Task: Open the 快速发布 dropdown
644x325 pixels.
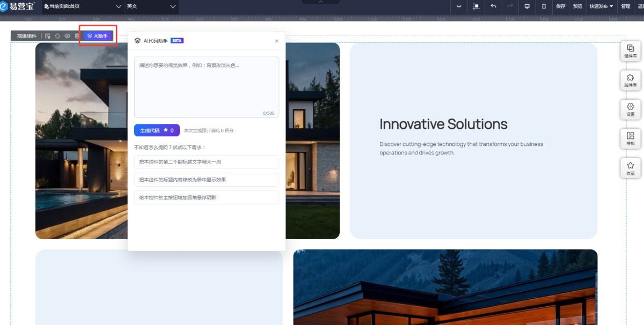Action: coord(601,6)
